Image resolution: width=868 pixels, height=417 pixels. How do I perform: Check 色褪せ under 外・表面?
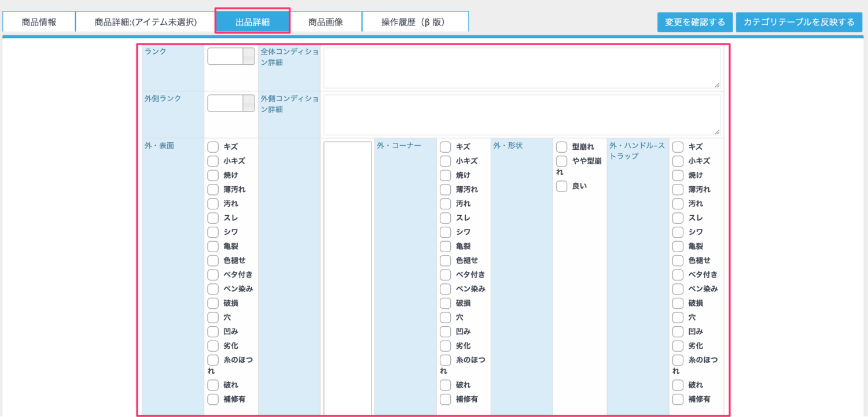[213, 260]
